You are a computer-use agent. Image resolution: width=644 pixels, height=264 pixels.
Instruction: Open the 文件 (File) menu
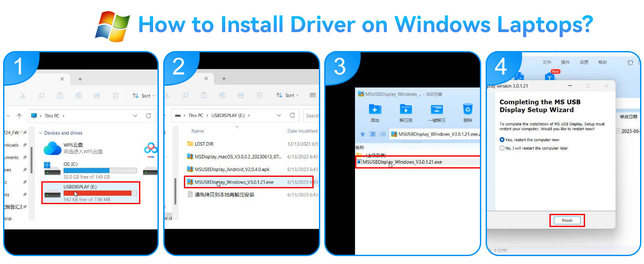(547, 62)
